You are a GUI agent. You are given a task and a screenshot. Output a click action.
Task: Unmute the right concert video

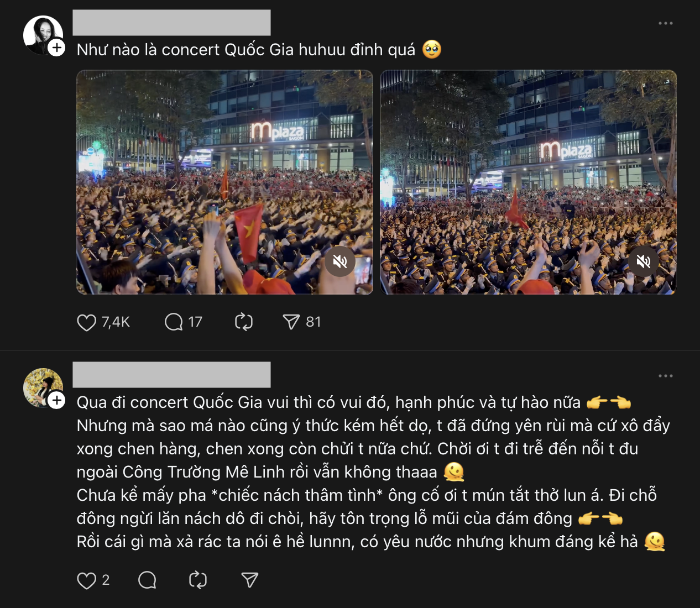coord(644,261)
